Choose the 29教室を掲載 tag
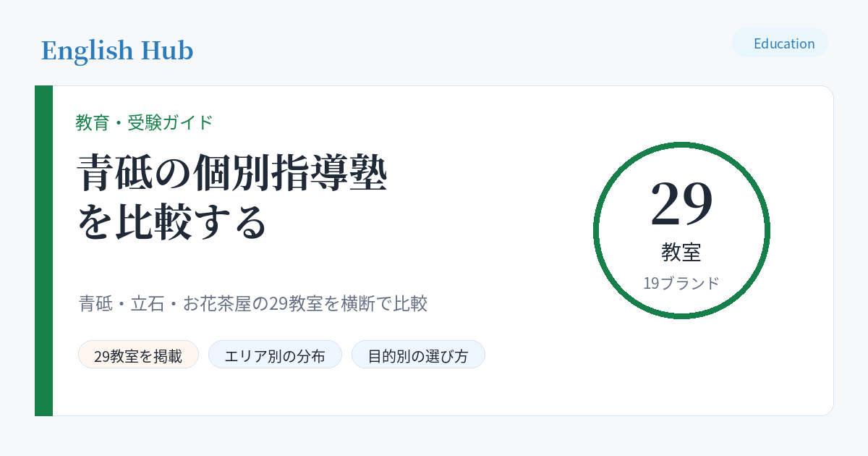 click(x=138, y=355)
